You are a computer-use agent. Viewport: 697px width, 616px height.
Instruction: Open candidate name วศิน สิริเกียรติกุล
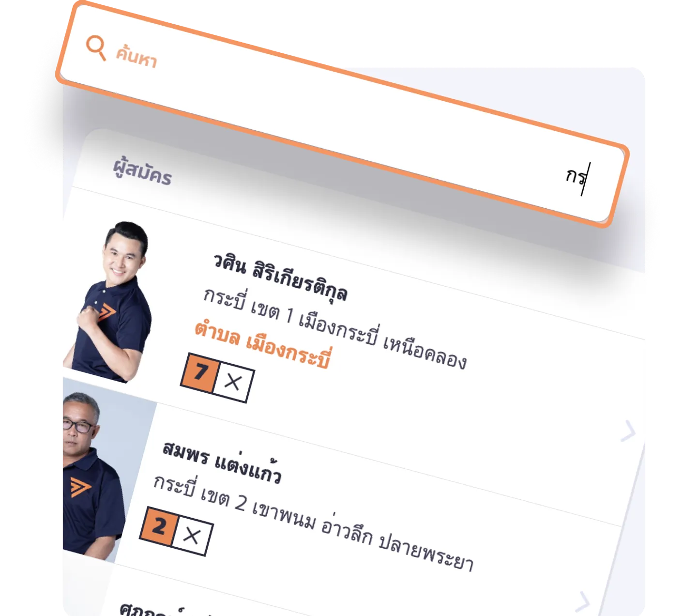(281, 278)
